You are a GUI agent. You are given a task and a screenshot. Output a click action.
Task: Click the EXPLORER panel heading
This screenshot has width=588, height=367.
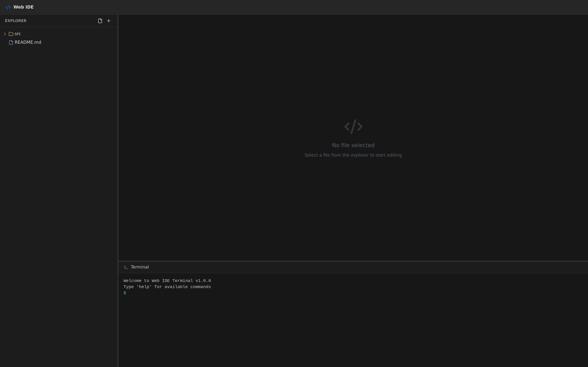16,21
